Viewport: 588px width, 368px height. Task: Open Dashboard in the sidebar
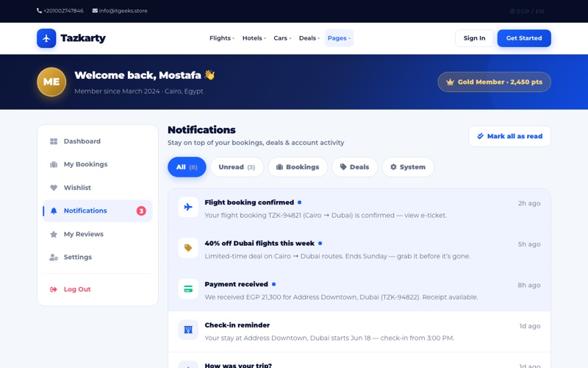point(98,141)
